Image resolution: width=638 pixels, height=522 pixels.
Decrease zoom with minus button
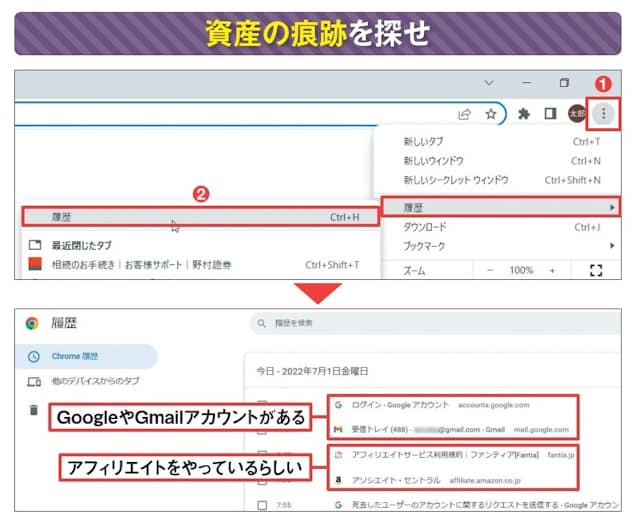(490, 270)
